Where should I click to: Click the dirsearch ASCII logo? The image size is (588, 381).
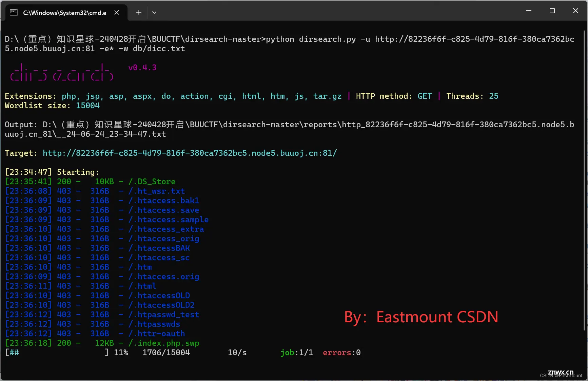click(x=62, y=72)
